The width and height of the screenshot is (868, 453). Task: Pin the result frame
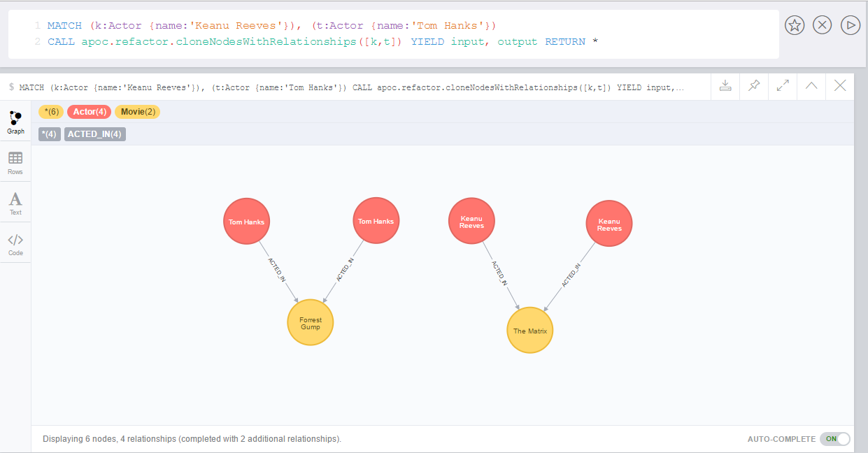753,86
